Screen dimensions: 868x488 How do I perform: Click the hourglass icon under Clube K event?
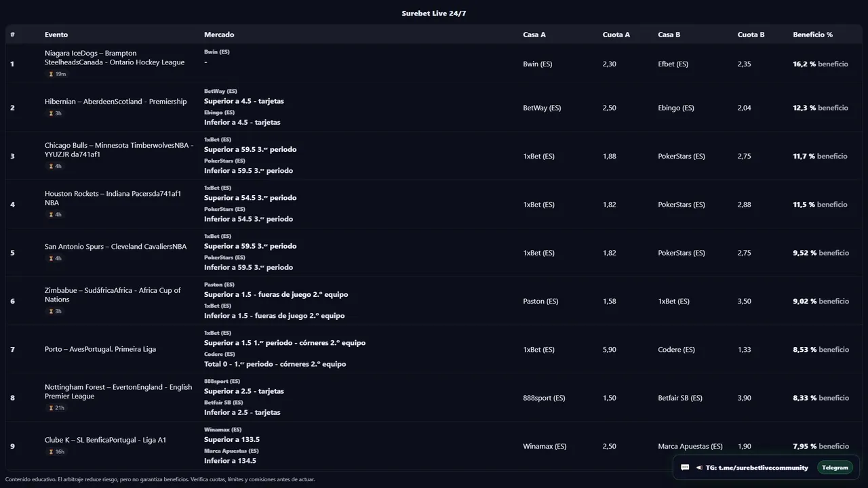click(x=51, y=452)
